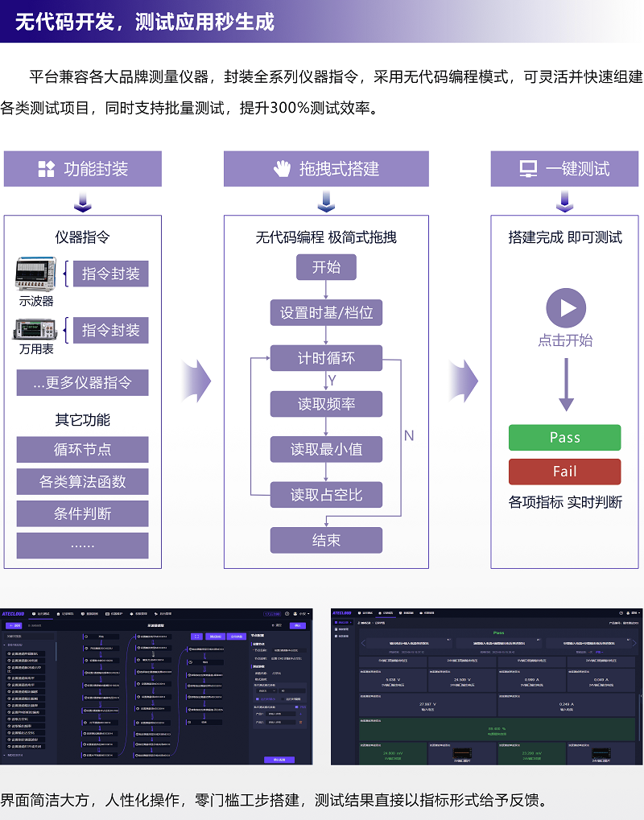
Task: Click the …更多仪器指令 button
Action: click(x=82, y=382)
